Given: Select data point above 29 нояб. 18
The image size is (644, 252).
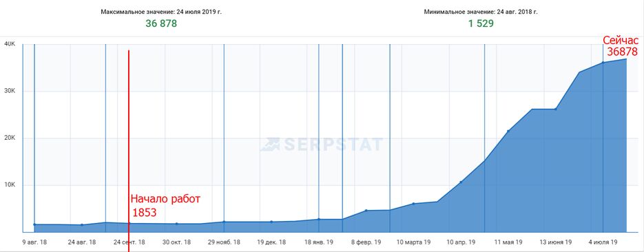Looking at the screenshot, I should (x=224, y=222).
